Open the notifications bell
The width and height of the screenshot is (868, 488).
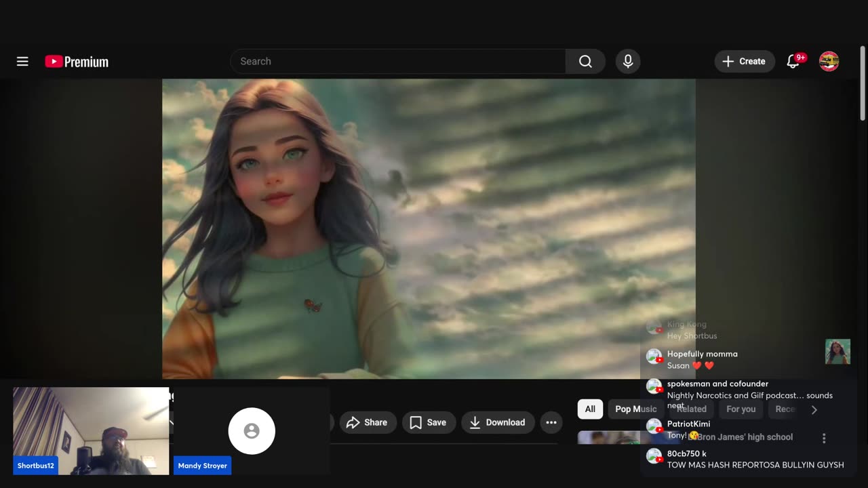point(793,61)
